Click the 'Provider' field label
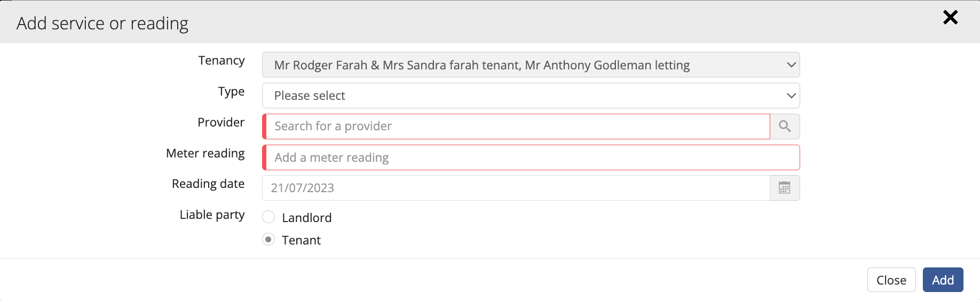Viewport: 980px width, 300px height. pyautogui.click(x=221, y=122)
